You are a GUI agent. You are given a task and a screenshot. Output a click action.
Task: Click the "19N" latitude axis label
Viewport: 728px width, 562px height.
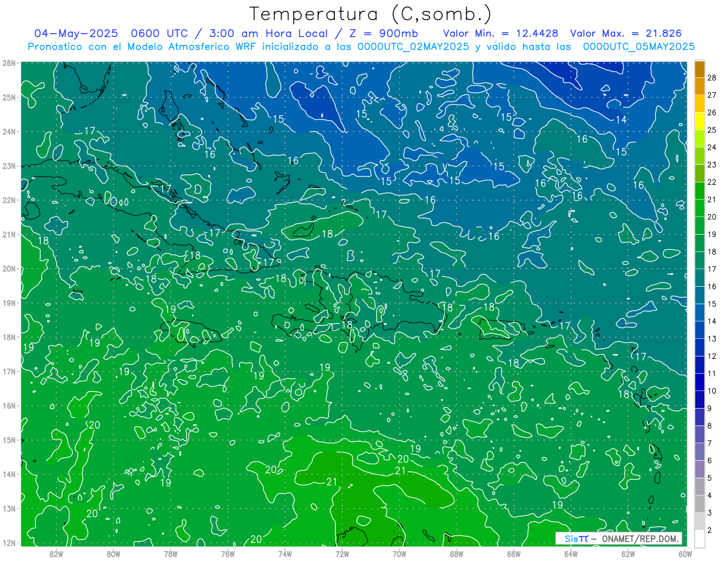pyautogui.click(x=9, y=303)
